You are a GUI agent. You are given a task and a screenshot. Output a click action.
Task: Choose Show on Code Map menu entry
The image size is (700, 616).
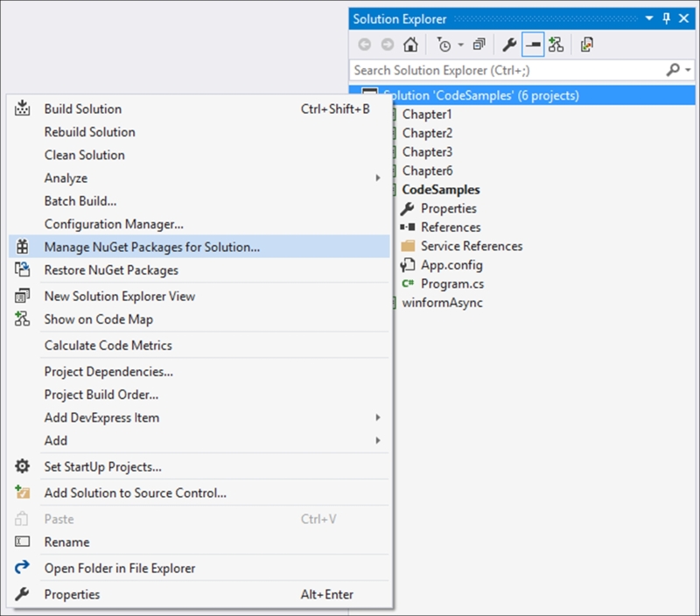coord(199,319)
